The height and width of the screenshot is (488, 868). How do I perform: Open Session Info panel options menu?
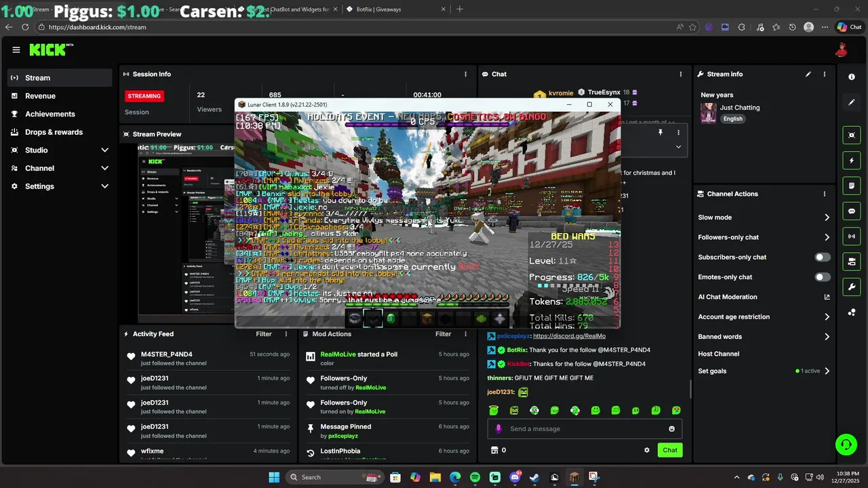click(465, 74)
